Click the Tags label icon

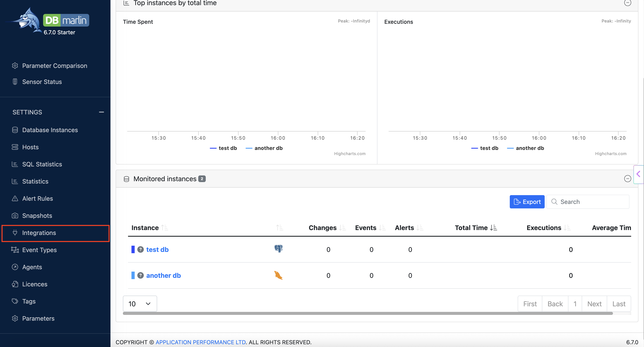point(15,301)
